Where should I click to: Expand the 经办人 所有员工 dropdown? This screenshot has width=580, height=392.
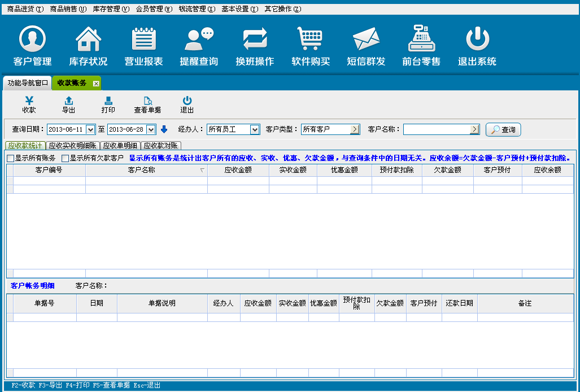click(x=255, y=129)
